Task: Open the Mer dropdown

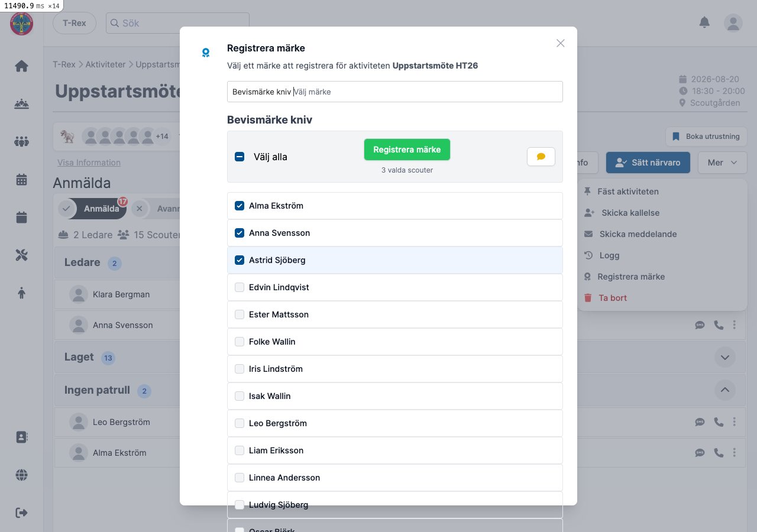Action: (x=723, y=163)
